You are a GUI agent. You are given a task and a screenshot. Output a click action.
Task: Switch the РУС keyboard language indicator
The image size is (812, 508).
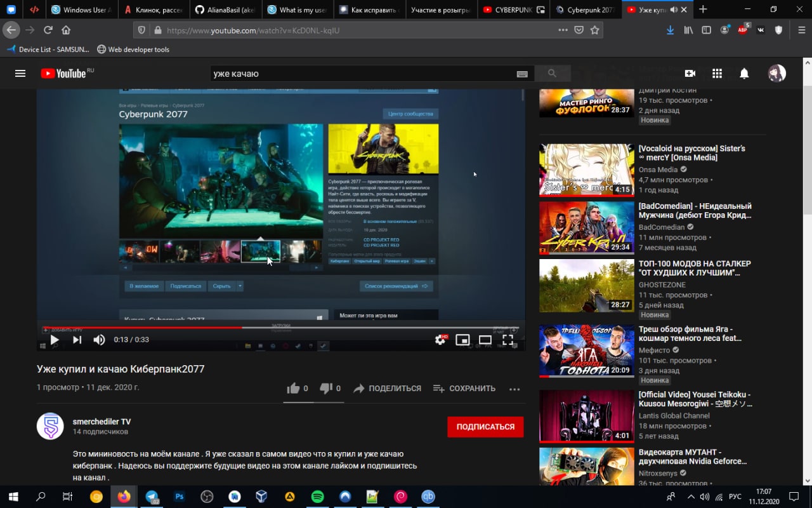(x=734, y=497)
